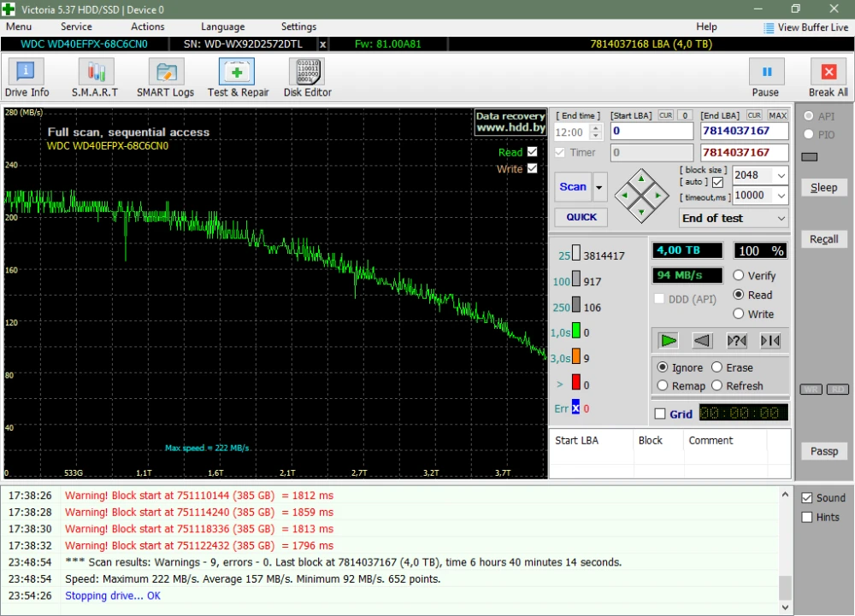Open the timeout 10000 dropdown

coord(781,196)
